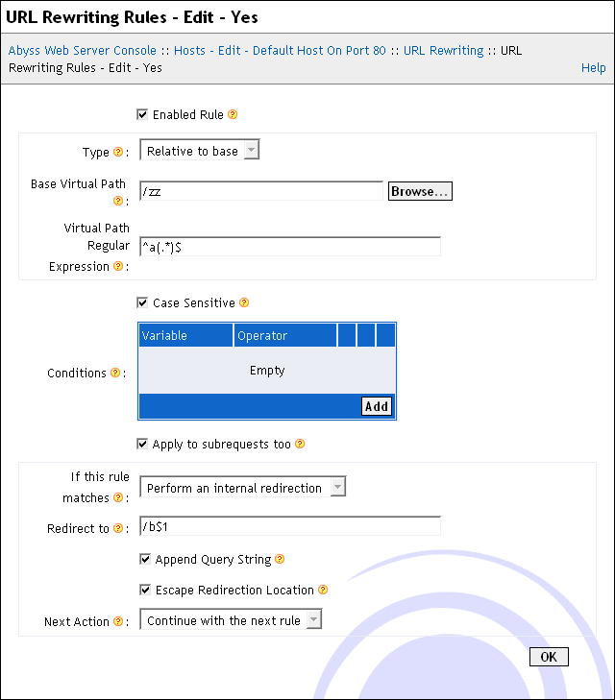
Task: Click help icon for Apply to subrequests
Action: coord(300,445)
